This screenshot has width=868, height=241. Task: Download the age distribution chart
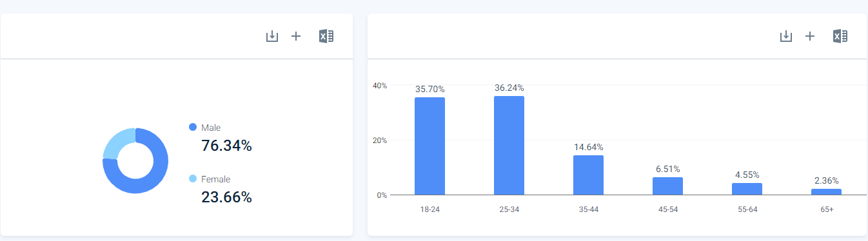tap(786, 37)
